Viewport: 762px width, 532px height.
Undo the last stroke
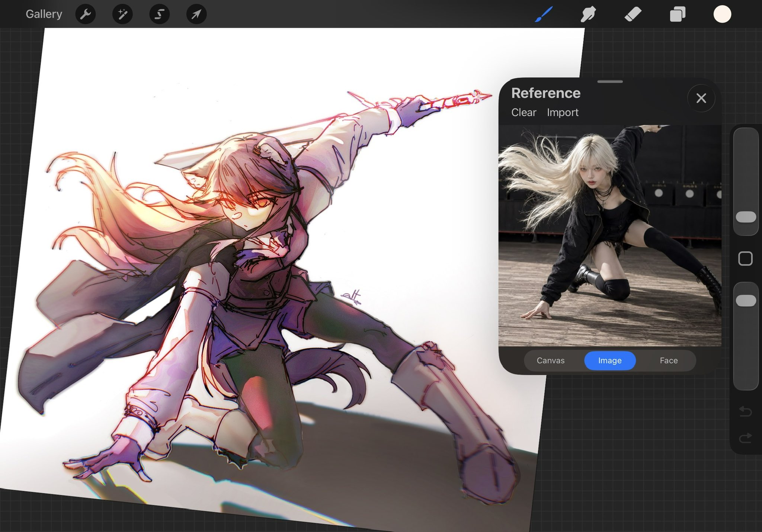(745, 411)
